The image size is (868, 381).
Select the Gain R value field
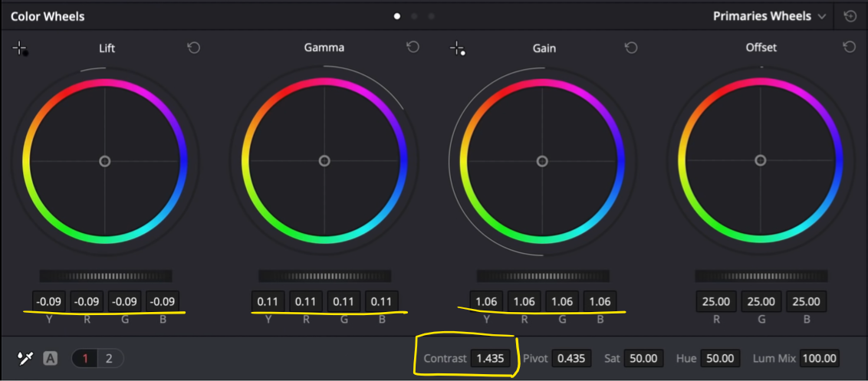[x=524, y=302]
